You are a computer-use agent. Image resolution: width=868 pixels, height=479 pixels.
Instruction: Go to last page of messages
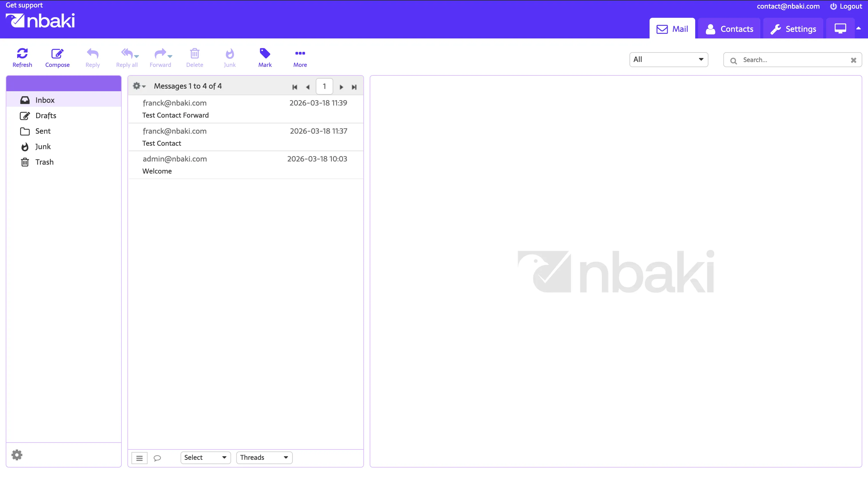point(354,87)
